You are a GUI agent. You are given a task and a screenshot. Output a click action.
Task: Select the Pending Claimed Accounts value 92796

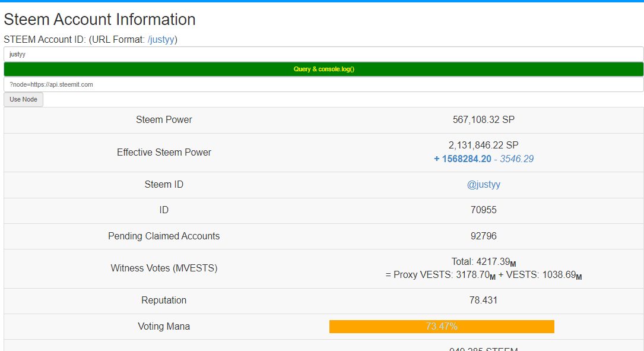(x=483, y=236)
